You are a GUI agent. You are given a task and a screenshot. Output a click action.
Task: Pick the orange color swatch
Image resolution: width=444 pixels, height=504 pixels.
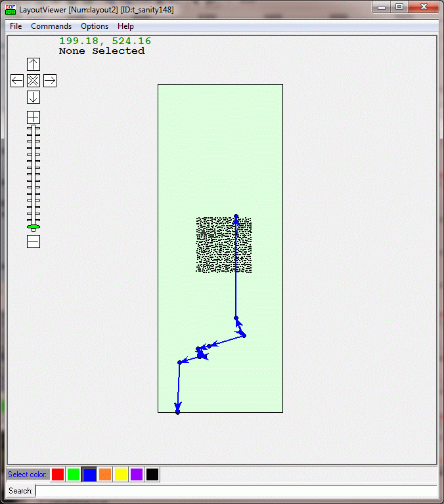[x=105, y=474]
